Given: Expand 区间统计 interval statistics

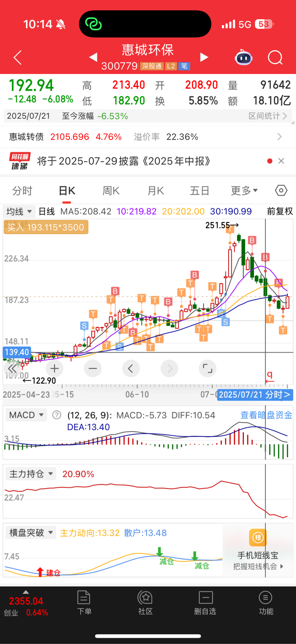Looking at the screenshot, I should point(268,116).
